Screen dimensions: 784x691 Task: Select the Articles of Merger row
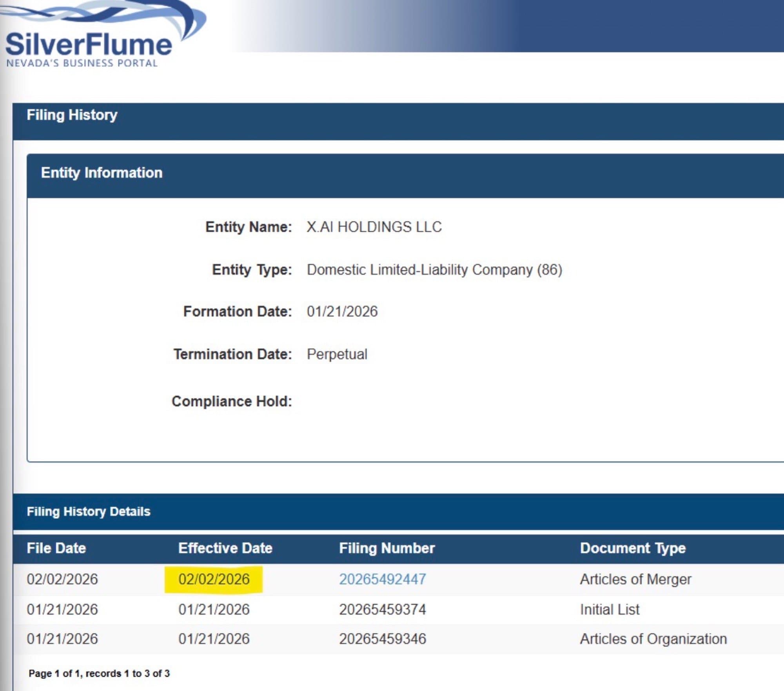tap(635, 579)
